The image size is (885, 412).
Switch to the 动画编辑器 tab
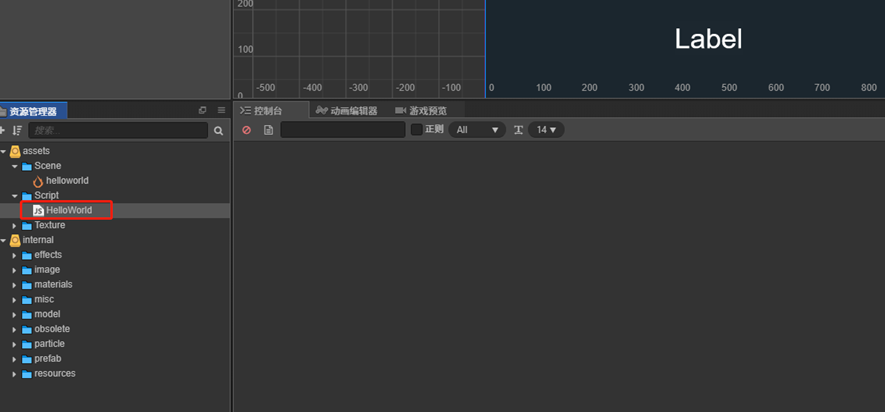click(347, 111)
